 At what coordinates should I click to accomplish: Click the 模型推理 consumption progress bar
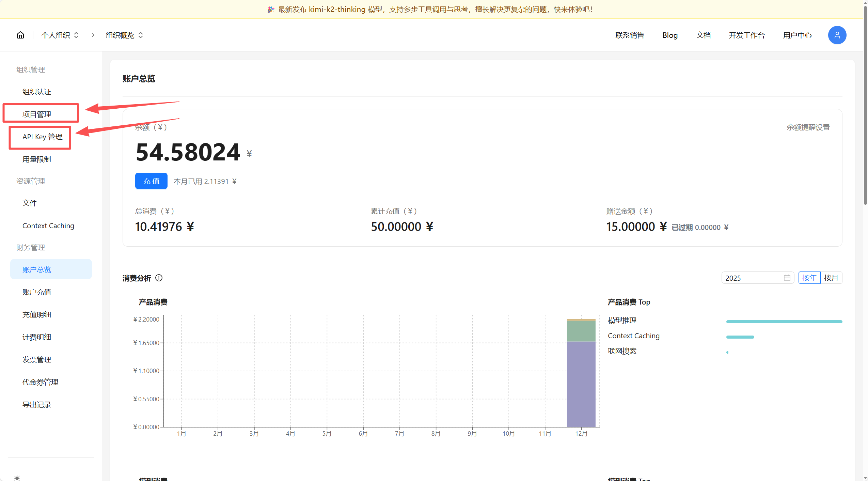[x=784, y=322]
